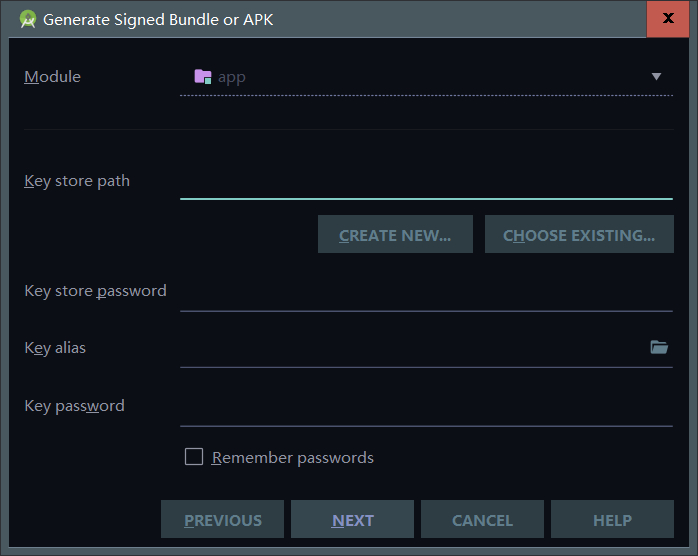Open Help for this dialog
This screenshot has height=556, width=698.
tap(613, 519)
